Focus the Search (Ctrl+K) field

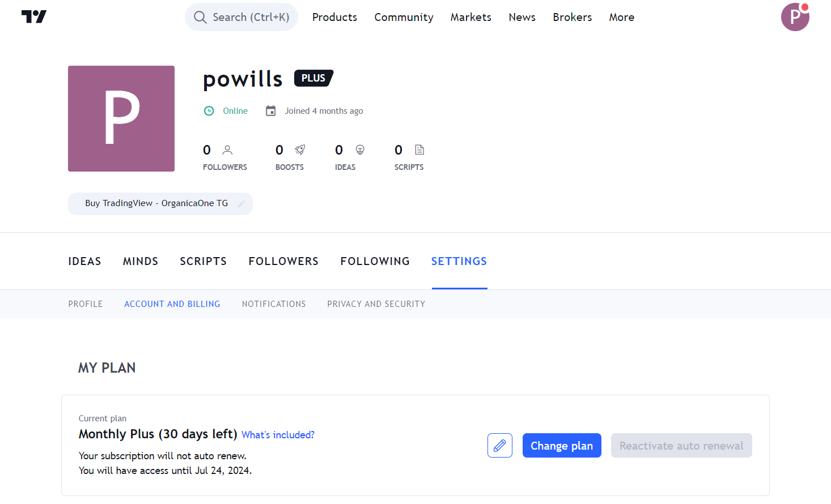[241, 17]
